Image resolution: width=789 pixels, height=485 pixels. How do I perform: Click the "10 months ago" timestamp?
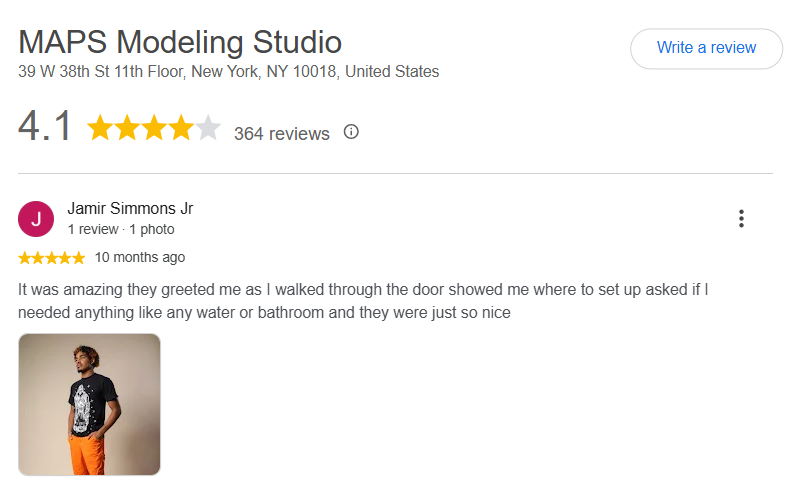tap(140, 258)
